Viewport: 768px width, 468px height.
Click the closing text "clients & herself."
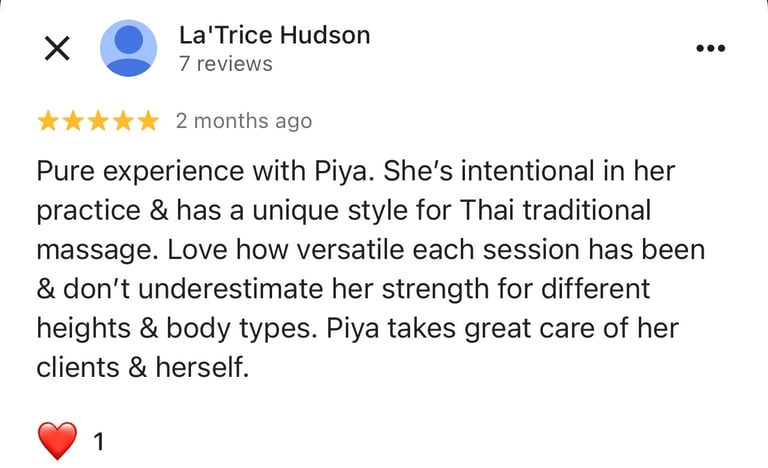point(143,367)
